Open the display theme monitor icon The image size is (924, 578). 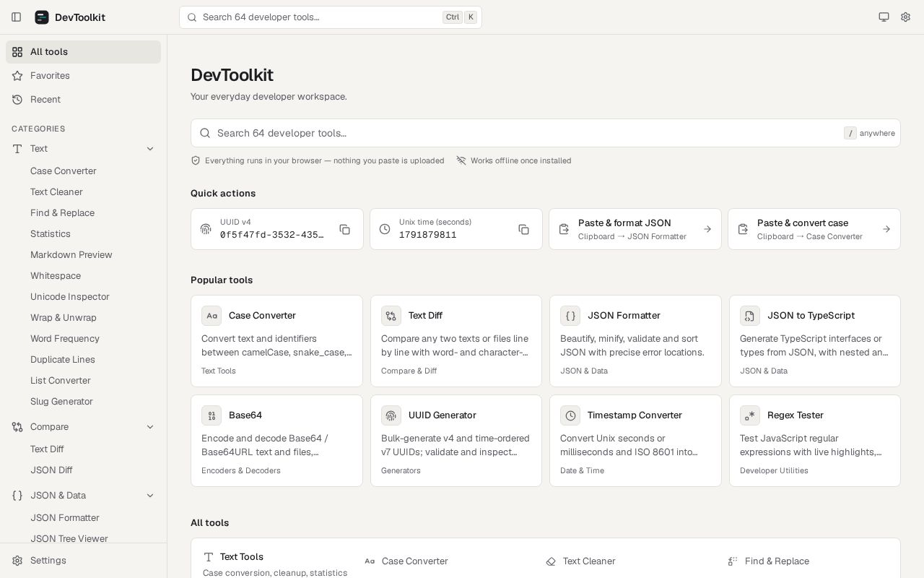pyautogui.click(x=884, y=17)
